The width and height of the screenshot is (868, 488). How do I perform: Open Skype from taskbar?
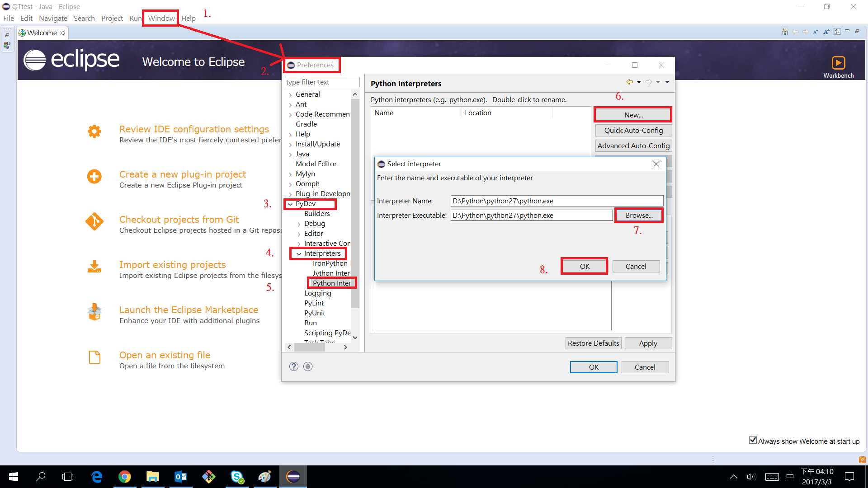237,477
